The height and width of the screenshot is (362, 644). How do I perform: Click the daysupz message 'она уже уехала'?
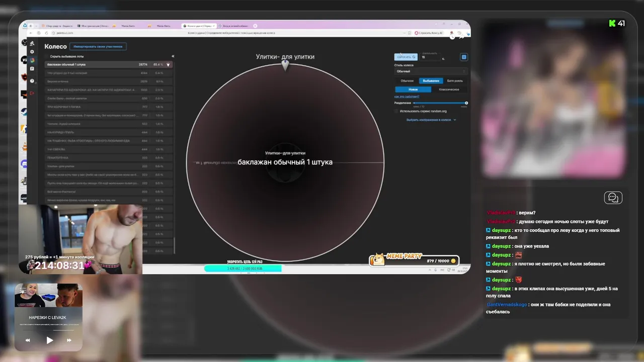coord(531,246)
